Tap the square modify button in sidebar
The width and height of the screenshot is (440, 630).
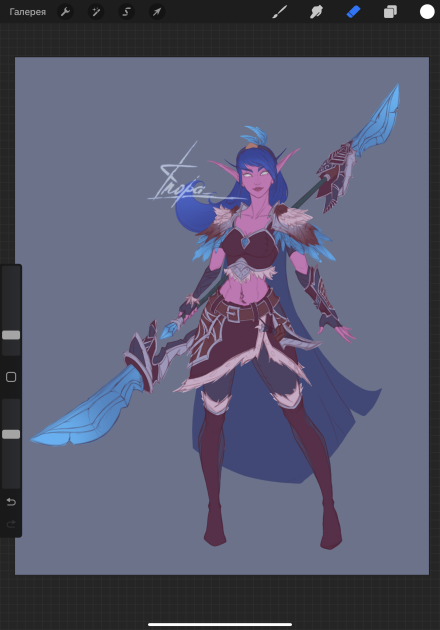coord(11,377)
